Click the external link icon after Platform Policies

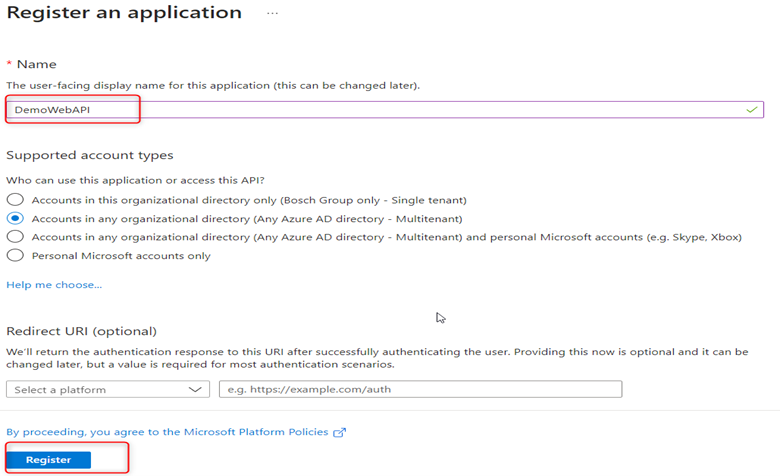click(x=339, y=432)
